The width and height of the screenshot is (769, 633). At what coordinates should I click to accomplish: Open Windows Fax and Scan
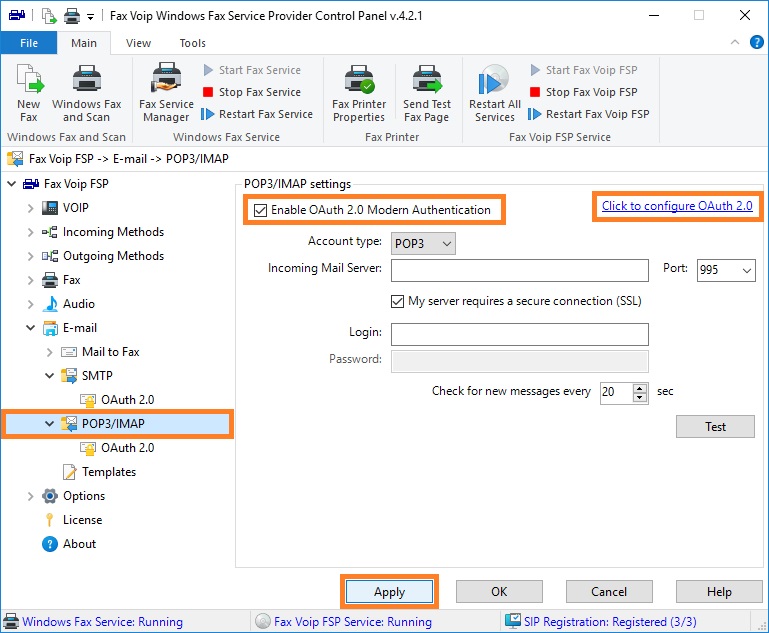pyautogui.click(x=87, y=93)
